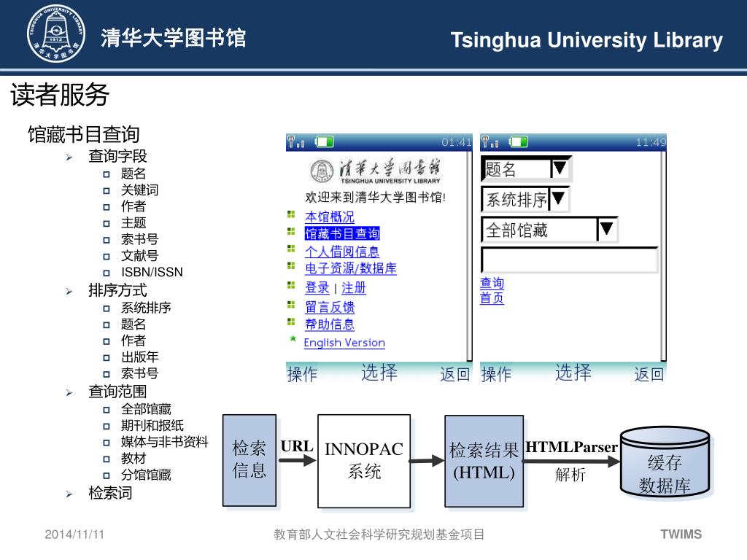Click the 11:49 clock on right phone

(651, 142)
